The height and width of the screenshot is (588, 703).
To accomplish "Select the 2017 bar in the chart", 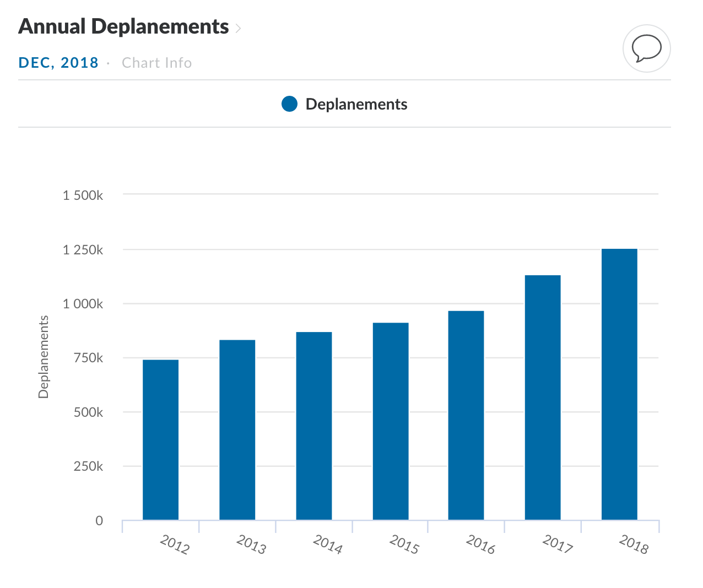I will coord(543,398).
